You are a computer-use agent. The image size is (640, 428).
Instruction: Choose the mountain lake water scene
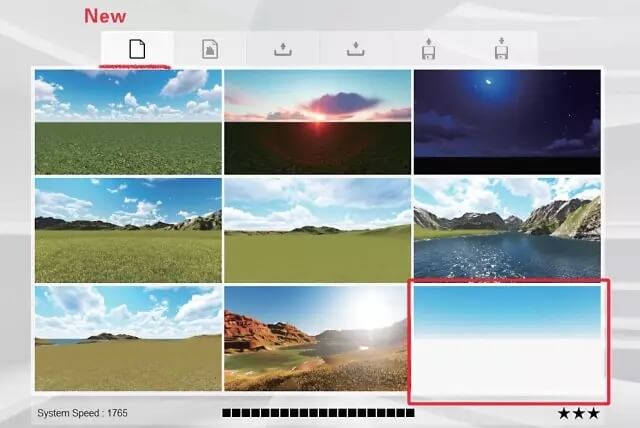pos(507,230)
